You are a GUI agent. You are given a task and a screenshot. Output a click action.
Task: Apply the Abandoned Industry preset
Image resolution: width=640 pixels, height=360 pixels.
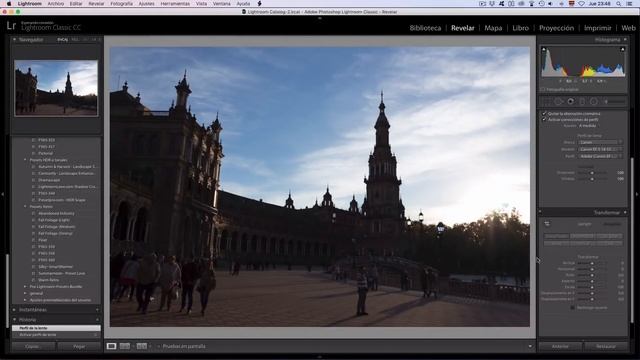56,213
